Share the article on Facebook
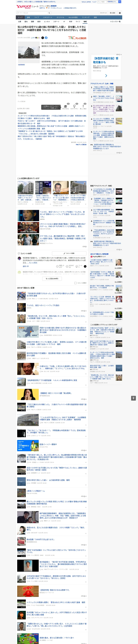The image size is (138, 644). pyautogui.click(x=46, y=38)
